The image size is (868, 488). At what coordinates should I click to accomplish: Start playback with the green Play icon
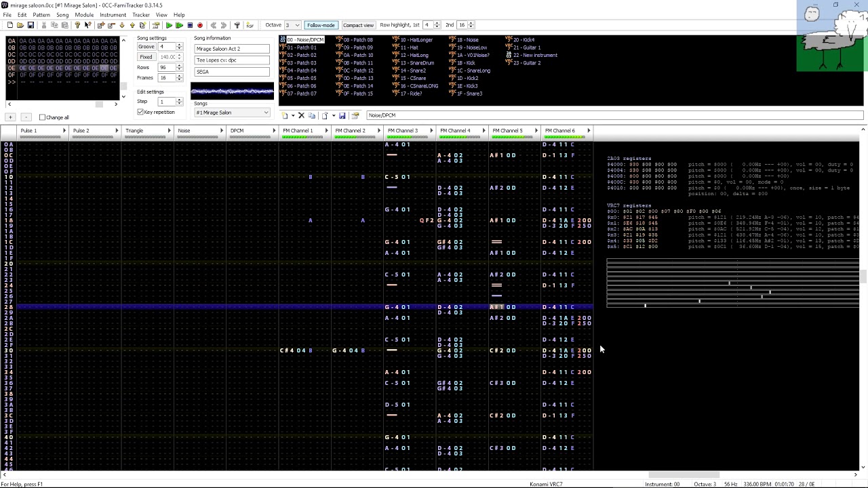[169, 25]
